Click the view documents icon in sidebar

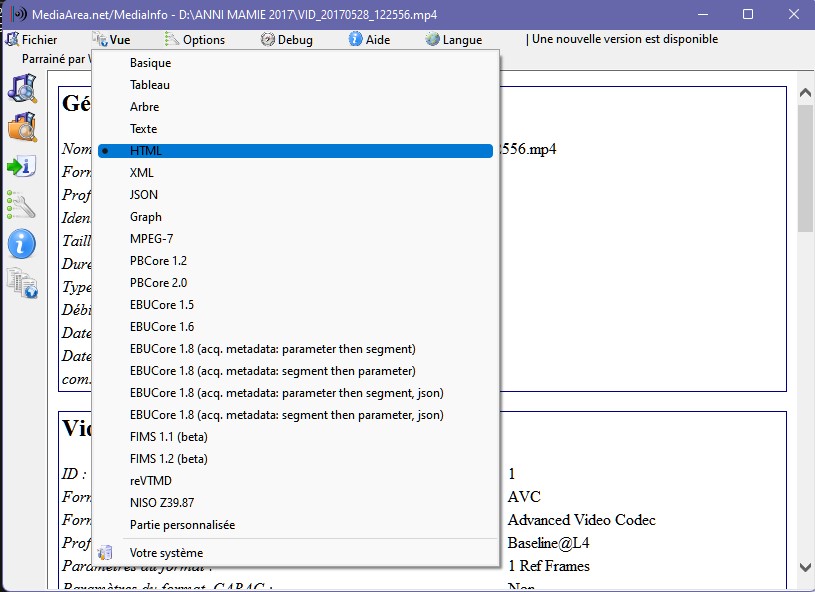click(21, 282)
